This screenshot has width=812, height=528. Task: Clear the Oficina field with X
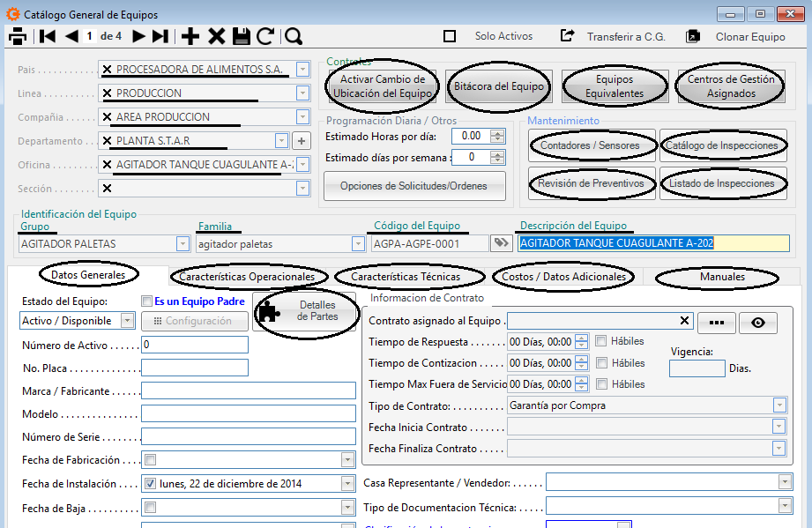pyautogui.click(x=108, y=165)
